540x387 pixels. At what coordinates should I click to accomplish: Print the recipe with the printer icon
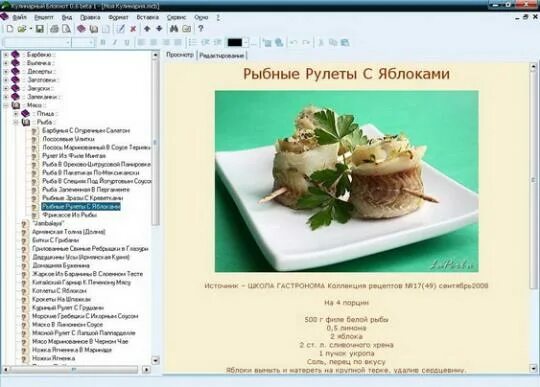pyautogui.click(x=54, y=29)
